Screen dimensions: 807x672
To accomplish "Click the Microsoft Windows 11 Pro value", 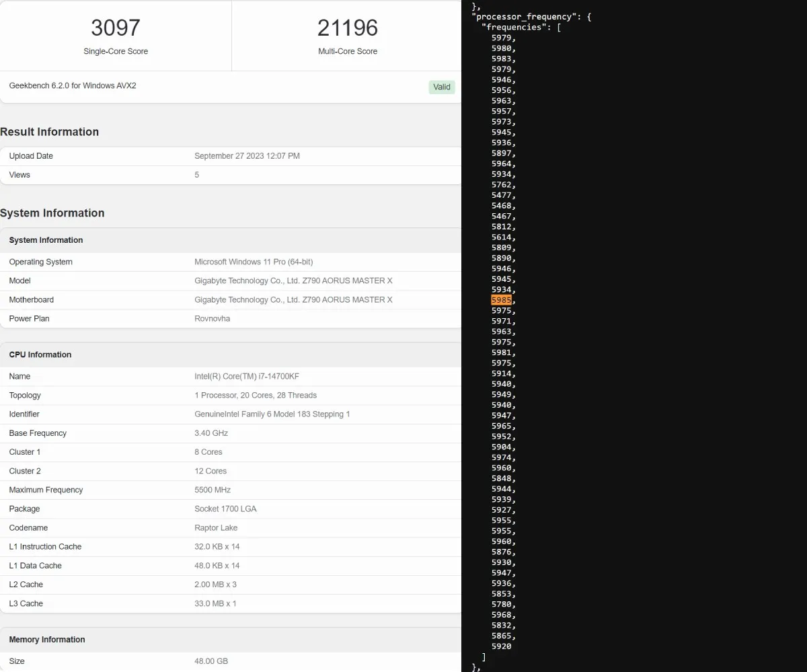I will coord(254,262).
